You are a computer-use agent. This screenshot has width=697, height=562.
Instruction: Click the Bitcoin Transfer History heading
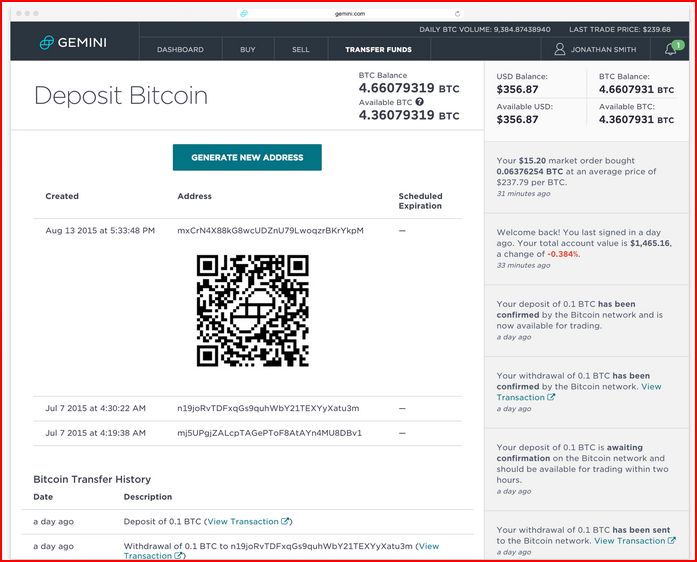click(x=92, y=479)
